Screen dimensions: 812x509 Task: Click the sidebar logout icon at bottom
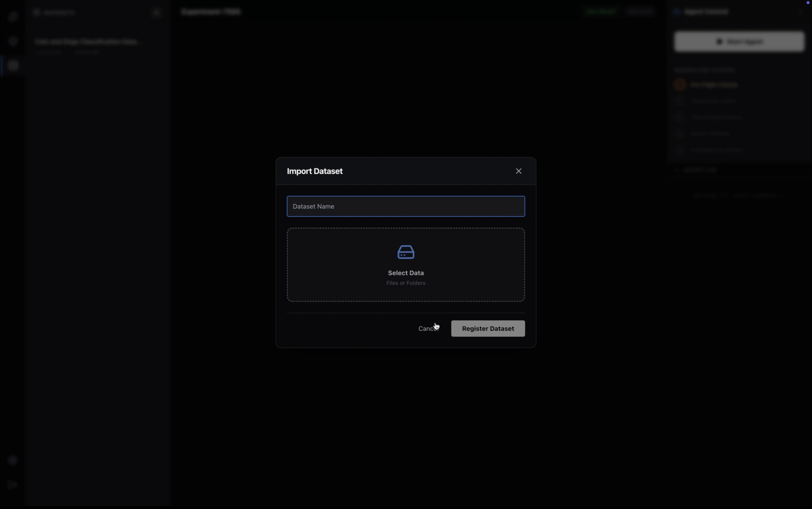pyautogui.click(x=13, y=485)
